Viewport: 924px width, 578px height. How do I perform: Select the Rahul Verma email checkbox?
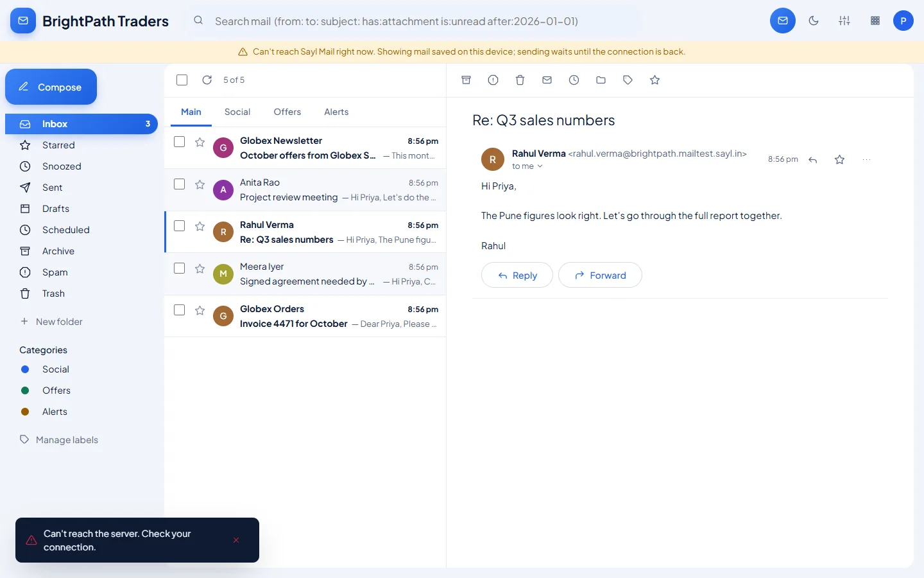coord(180,226)
